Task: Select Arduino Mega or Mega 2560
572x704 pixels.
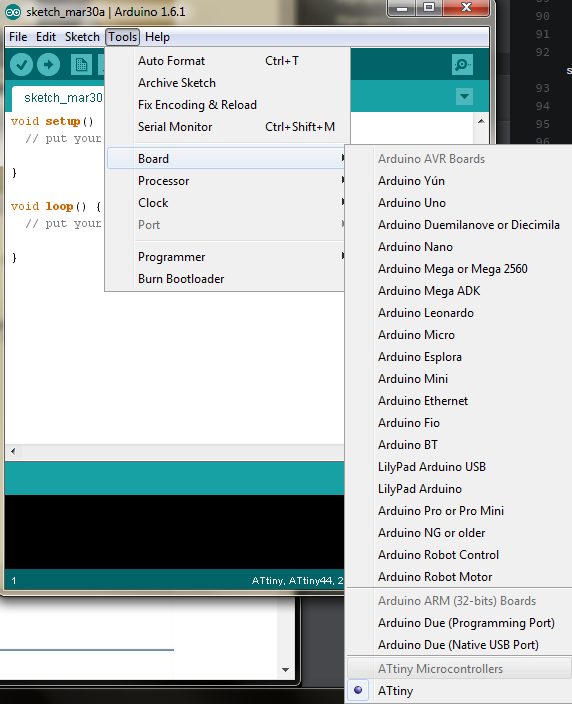Action: [x=458, y=268]
